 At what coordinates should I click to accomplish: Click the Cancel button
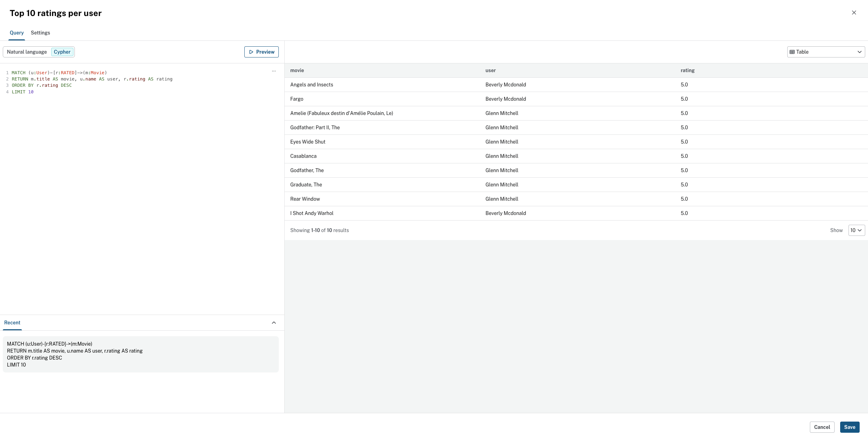[822, 427]
